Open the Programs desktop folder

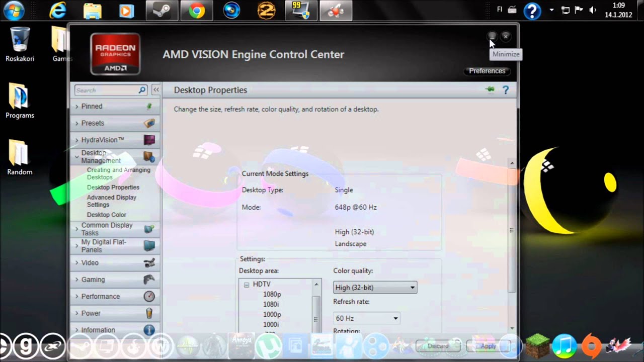20,101
